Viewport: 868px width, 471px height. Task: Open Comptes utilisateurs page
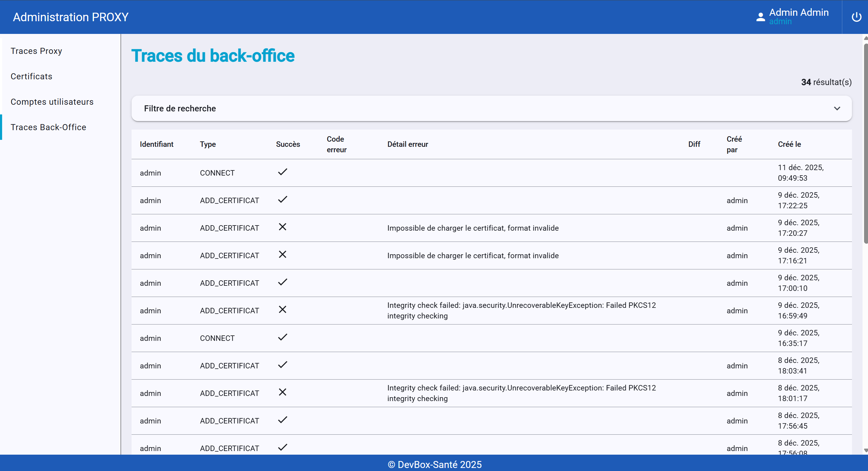pyautogui.click(x=52, y=102)
